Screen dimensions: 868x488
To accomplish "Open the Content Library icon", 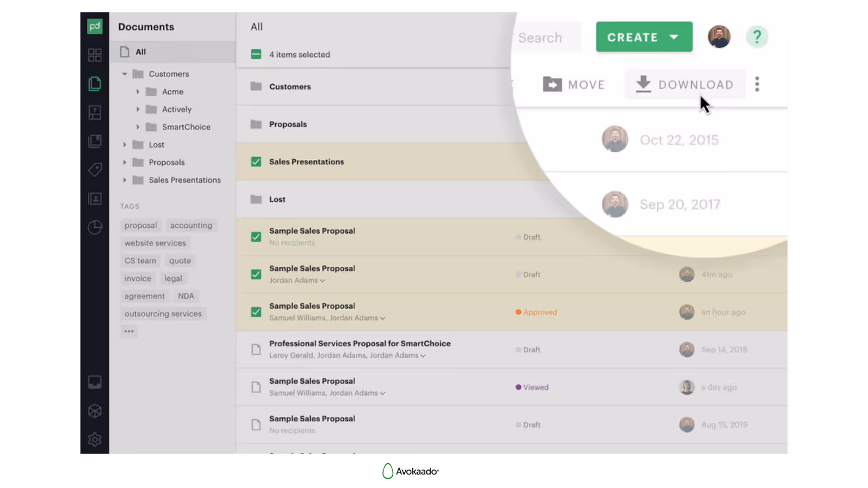I will (94, 141).
